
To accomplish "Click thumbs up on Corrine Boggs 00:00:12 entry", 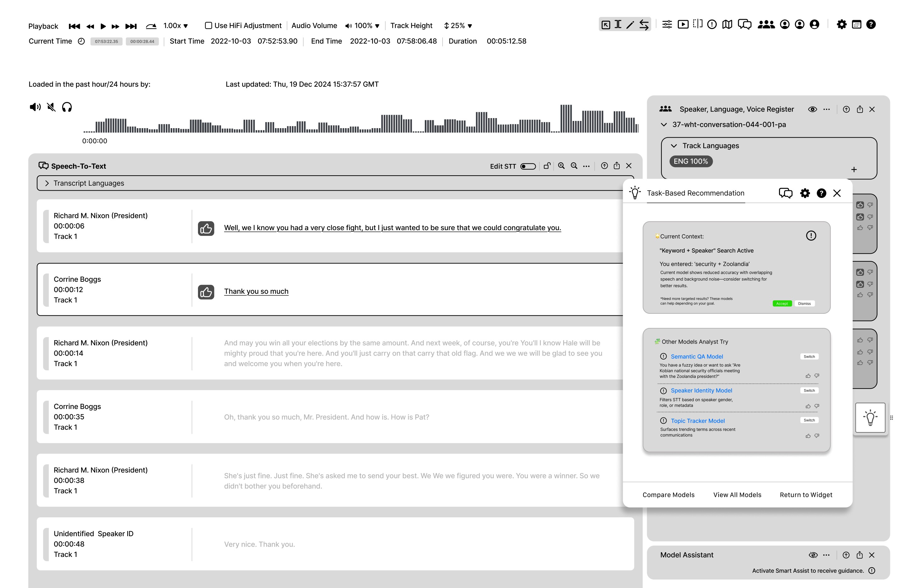I will [206, 292].
